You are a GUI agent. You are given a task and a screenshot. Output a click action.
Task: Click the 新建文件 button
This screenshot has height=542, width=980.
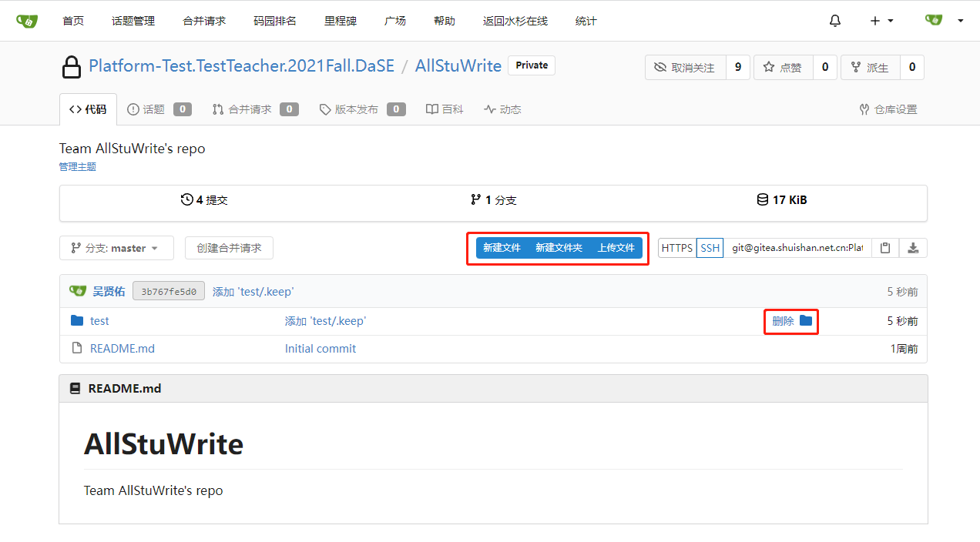(502, 248)
